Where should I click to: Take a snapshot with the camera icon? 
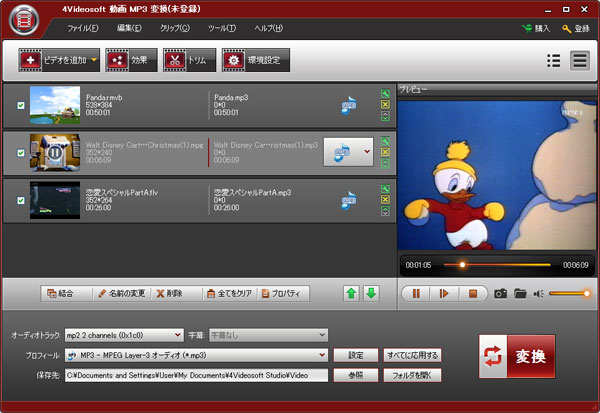click(x=501, y=294)
